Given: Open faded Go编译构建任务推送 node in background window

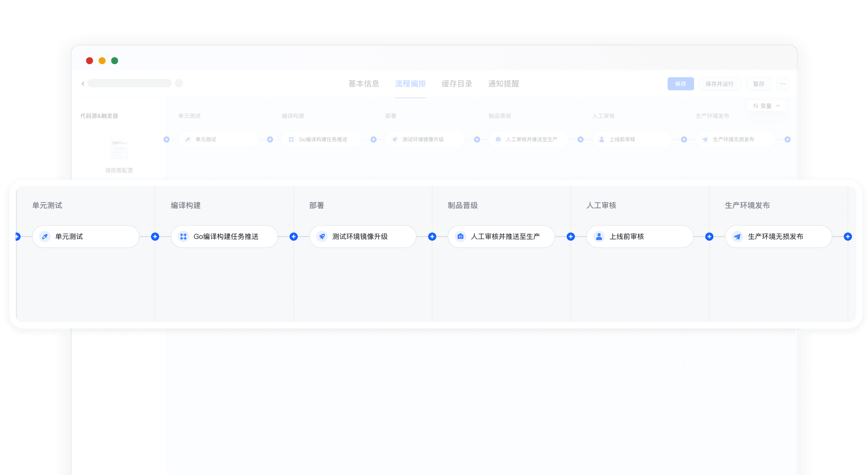Looking at the screenshot, I should point(322,139).
